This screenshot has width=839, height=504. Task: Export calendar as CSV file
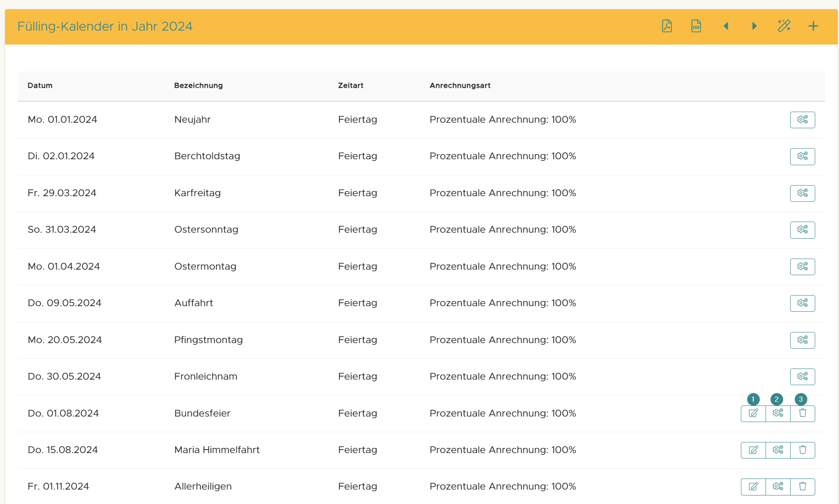click(x=696, y=26)
